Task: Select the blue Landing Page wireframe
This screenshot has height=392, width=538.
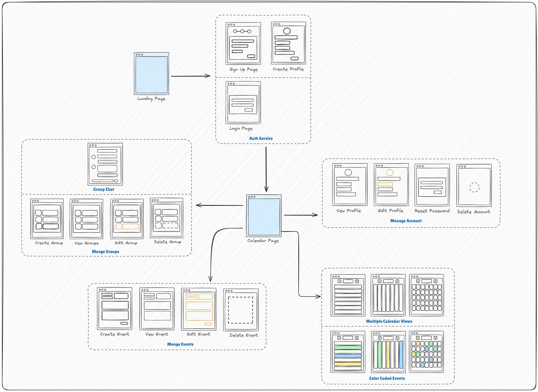Action: (x=151, y=74)
